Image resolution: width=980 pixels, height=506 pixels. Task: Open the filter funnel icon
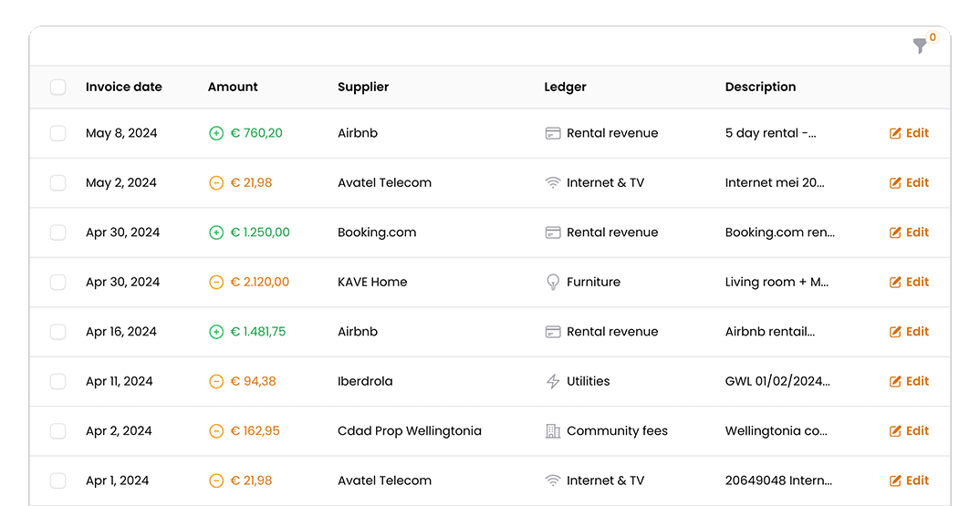tap(920, 46)
